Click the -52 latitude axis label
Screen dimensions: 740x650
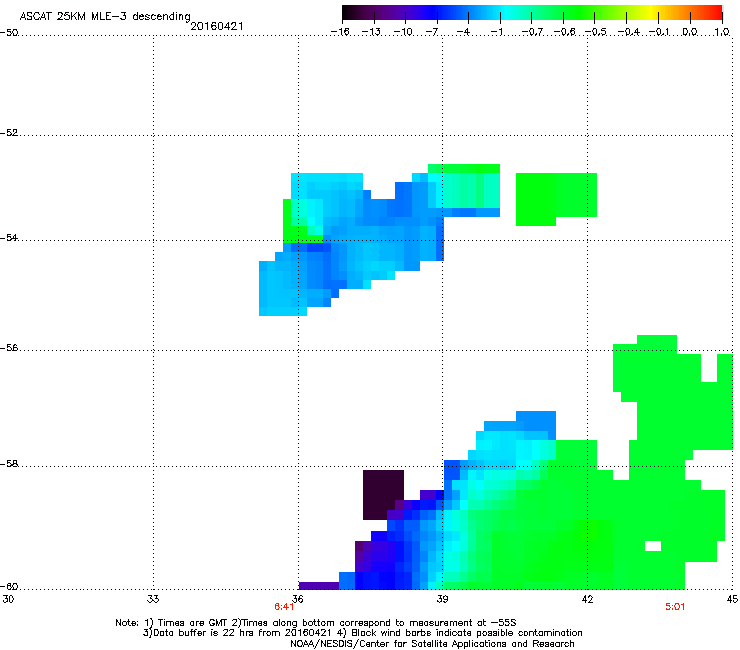pyautogui.click(x=9, y=133)
